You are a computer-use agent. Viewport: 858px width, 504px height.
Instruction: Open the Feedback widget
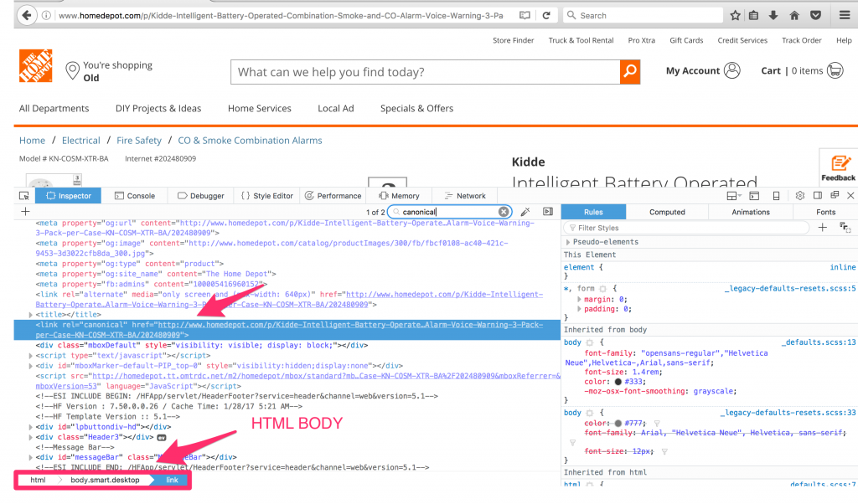click(838, 169)
